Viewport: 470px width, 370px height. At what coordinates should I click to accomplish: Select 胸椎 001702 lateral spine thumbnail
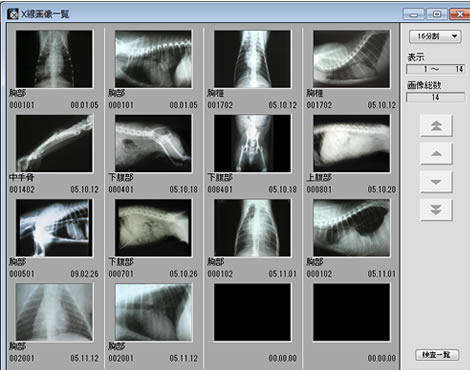[351, 59]
